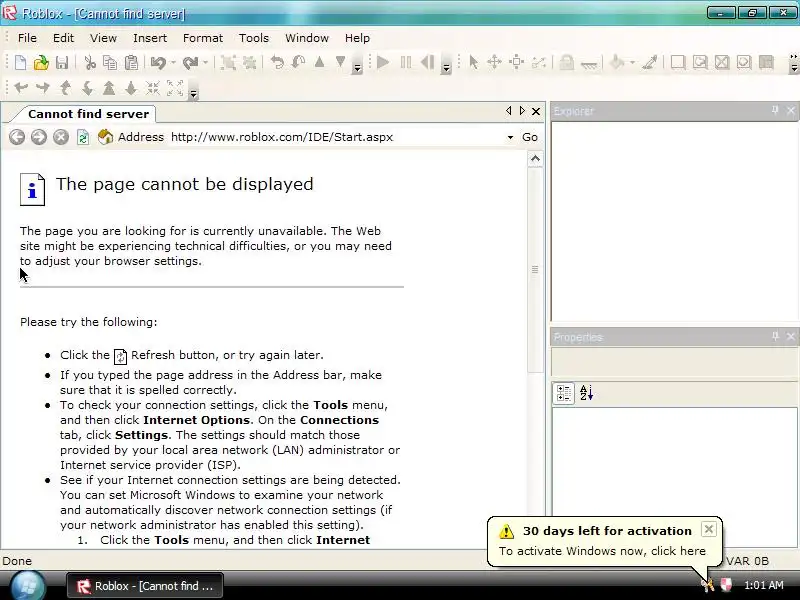800x600 pixels.
Task: Open the Window menu
Action: (x=307, y=38)
